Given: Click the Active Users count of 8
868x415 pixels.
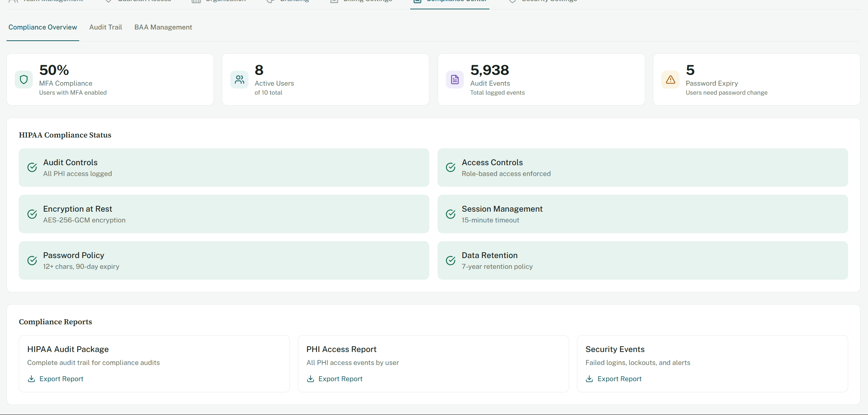Looking at the screenshot, I should (259, 70).
